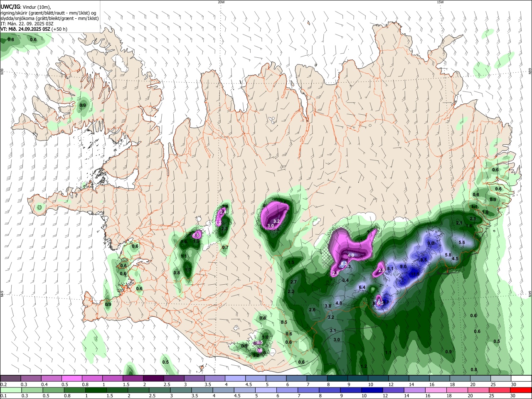Select the 8.1 precipitation value on the map

(x=390, y=269)
